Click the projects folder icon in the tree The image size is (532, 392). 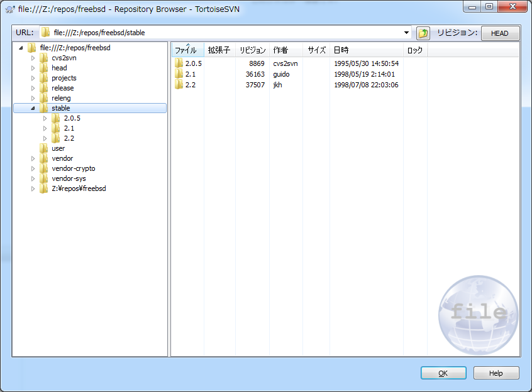44,78
